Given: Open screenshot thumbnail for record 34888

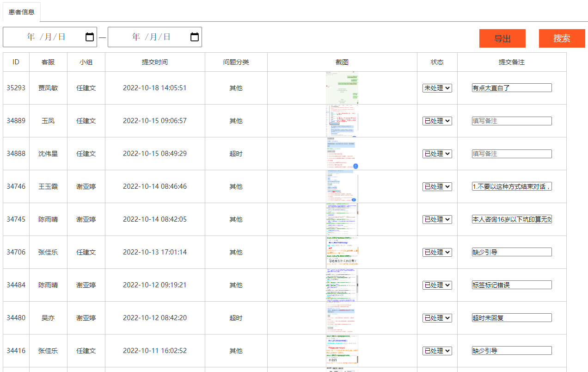Looking at the screenshot, I should pyautogui.click(x=342, y=154).
